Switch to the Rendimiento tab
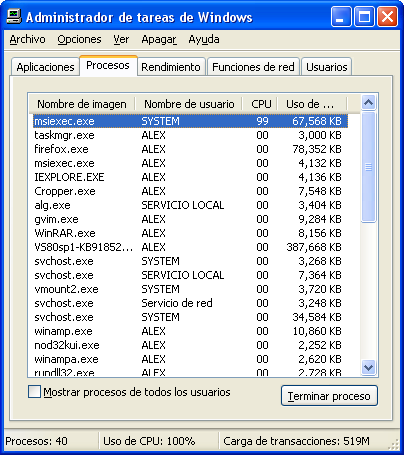The image size is (404, 455). coord(171,67)
